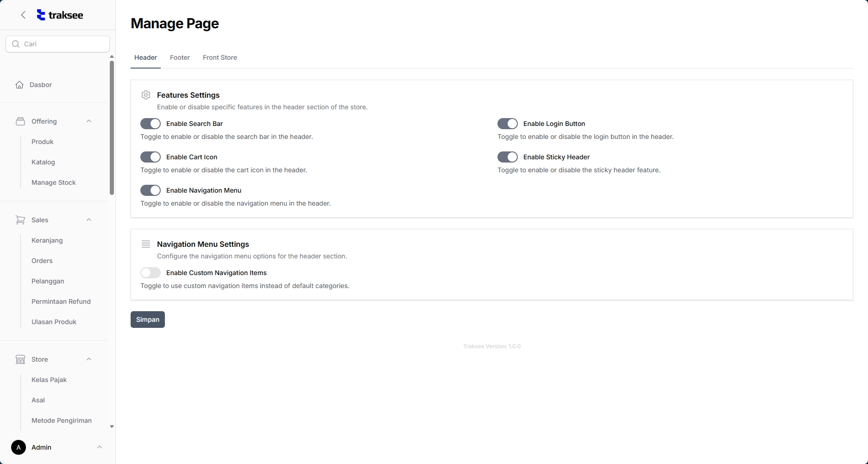The height and width of the screenshot is (464, 868).
Task: Click the Sales cart icon in sidebar
Action: (x=20, y=220)
